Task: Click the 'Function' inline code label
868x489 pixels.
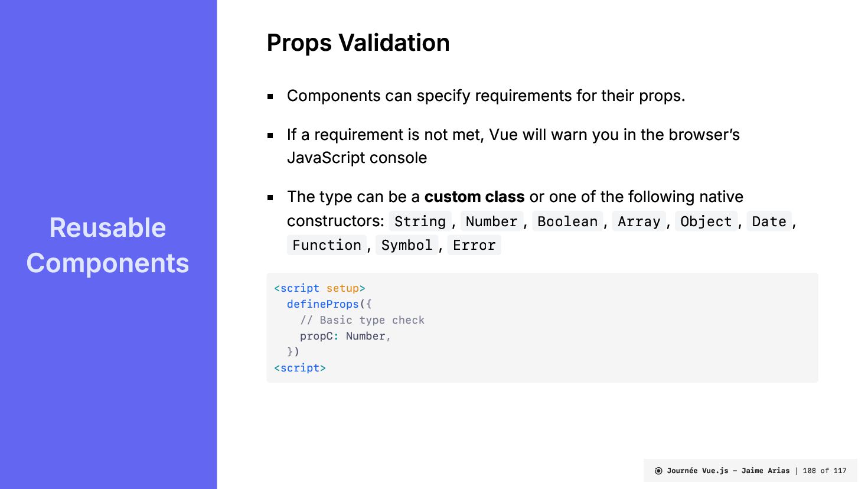Action: pyautogui.click(x=327, y=245)
